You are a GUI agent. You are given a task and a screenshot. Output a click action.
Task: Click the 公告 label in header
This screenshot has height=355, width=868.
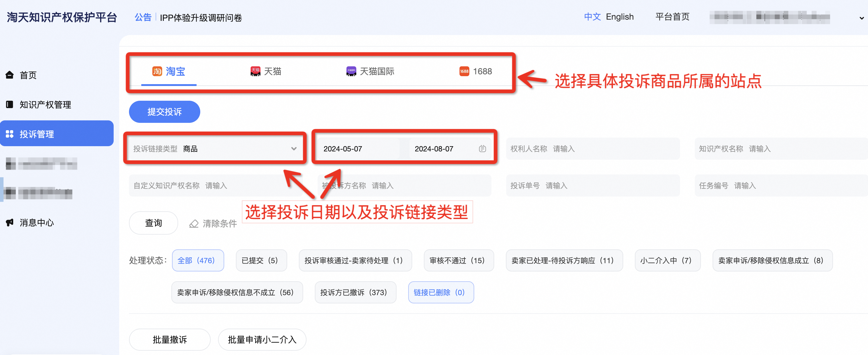143,17
